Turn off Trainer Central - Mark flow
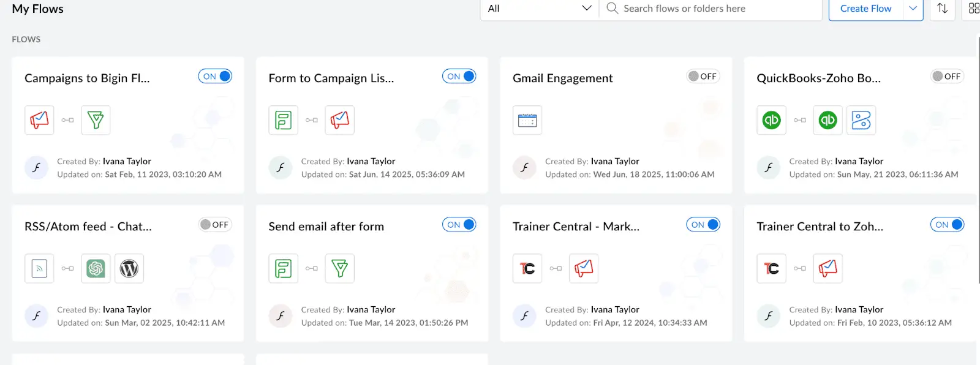This screenshot has height=365, width=980. 703,225
